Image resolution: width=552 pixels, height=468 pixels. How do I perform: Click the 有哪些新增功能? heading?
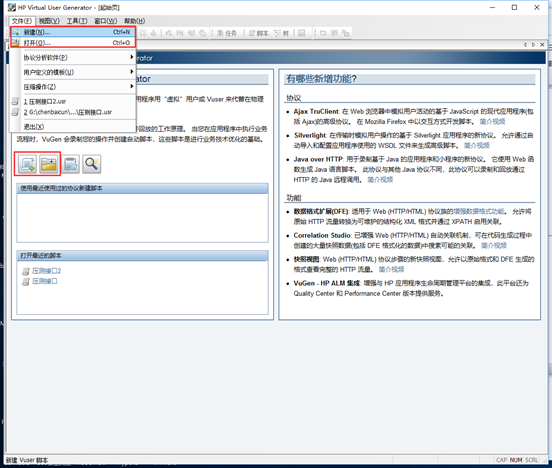(321, 79)
